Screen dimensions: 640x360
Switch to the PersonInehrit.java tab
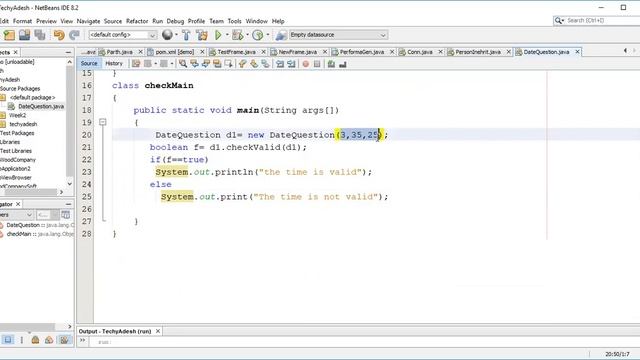[x=478, y=52]
